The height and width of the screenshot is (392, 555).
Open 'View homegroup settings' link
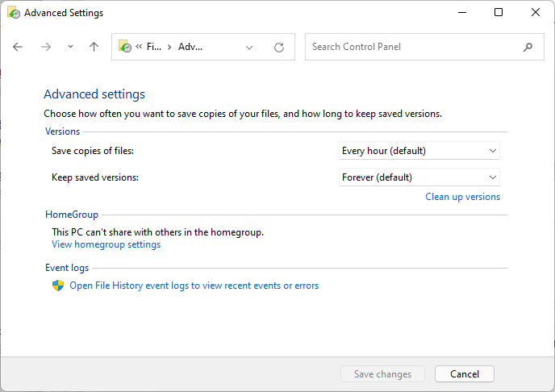tap(106, 244)
